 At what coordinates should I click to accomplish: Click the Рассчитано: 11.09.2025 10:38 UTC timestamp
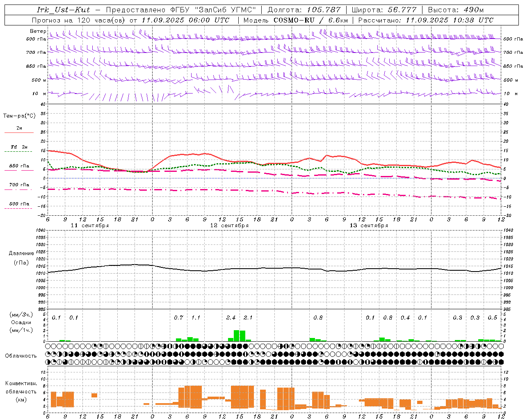tap(426, 20)
